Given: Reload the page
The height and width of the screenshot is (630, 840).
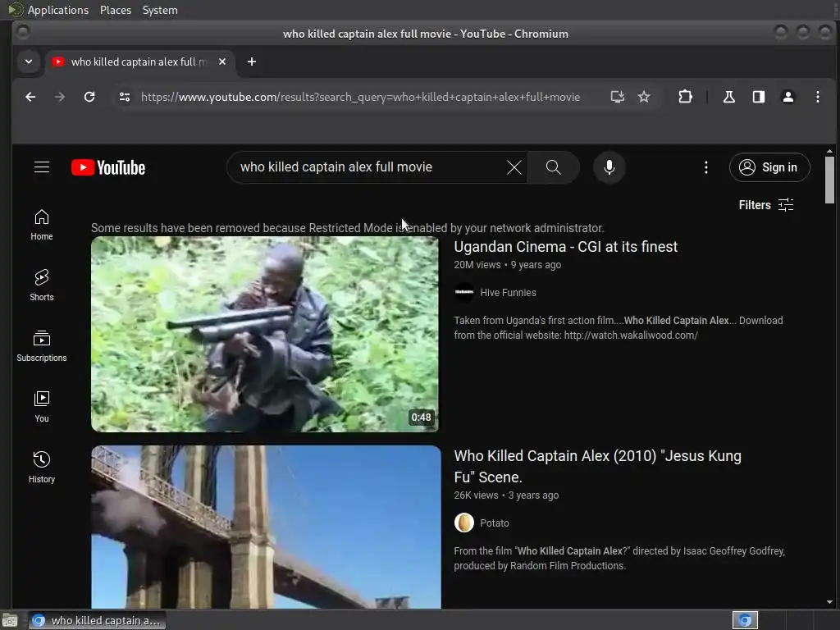Looking at the screenshot, I should click(x=89, y=97).
